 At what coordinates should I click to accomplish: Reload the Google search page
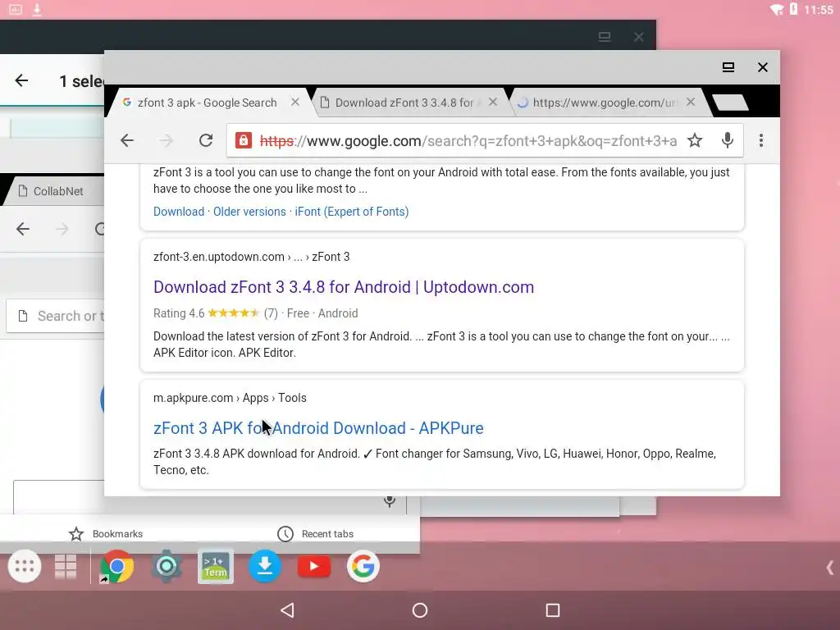click(x=206, y=140)
